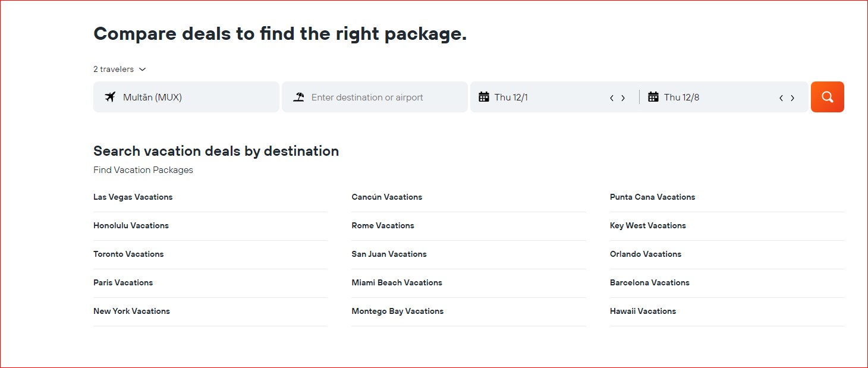Viewport: 868px width, 368px height.
Task: Click the Multān (MUX) origin field
Action: pos(186,97)
